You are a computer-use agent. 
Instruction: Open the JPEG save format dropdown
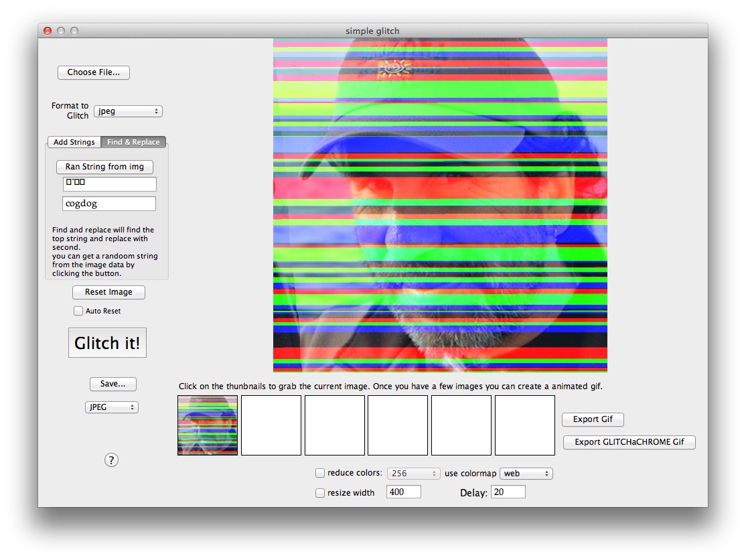112,407
